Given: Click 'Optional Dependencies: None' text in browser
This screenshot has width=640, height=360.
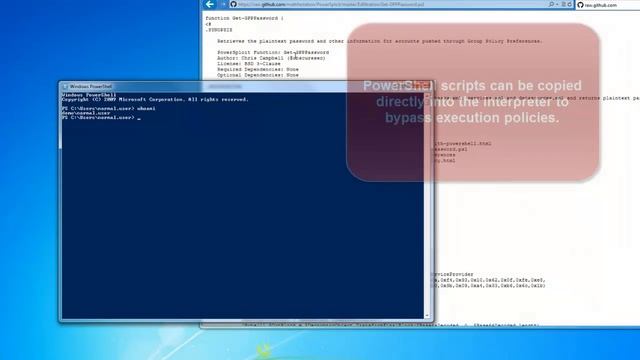Looking at the screenshot, I should 258,76.
